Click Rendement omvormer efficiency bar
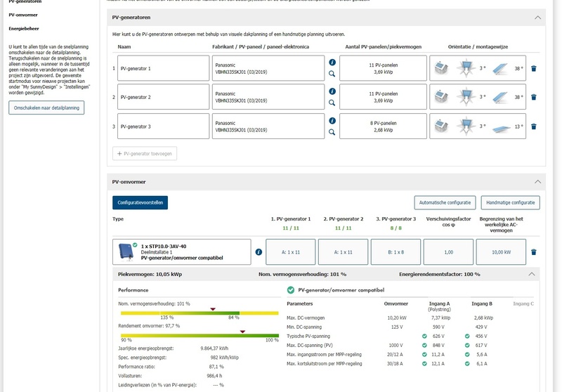 pyautogui.click(x=200, y=336)
